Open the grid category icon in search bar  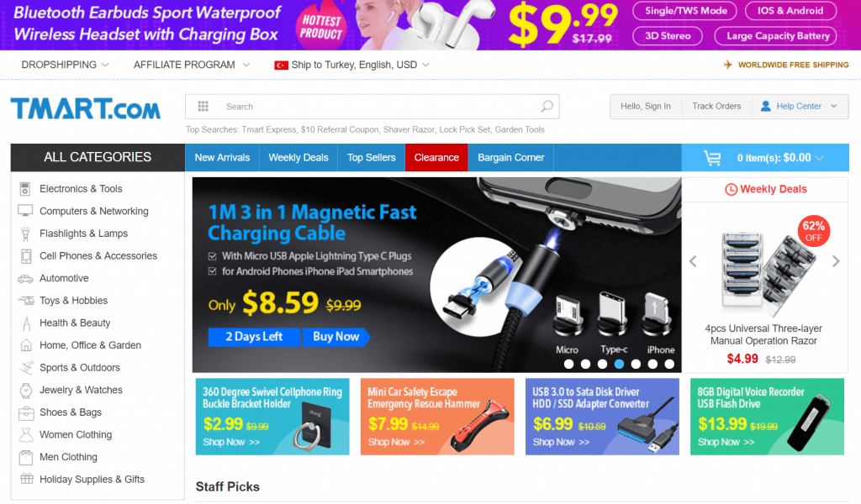(203, 107)
